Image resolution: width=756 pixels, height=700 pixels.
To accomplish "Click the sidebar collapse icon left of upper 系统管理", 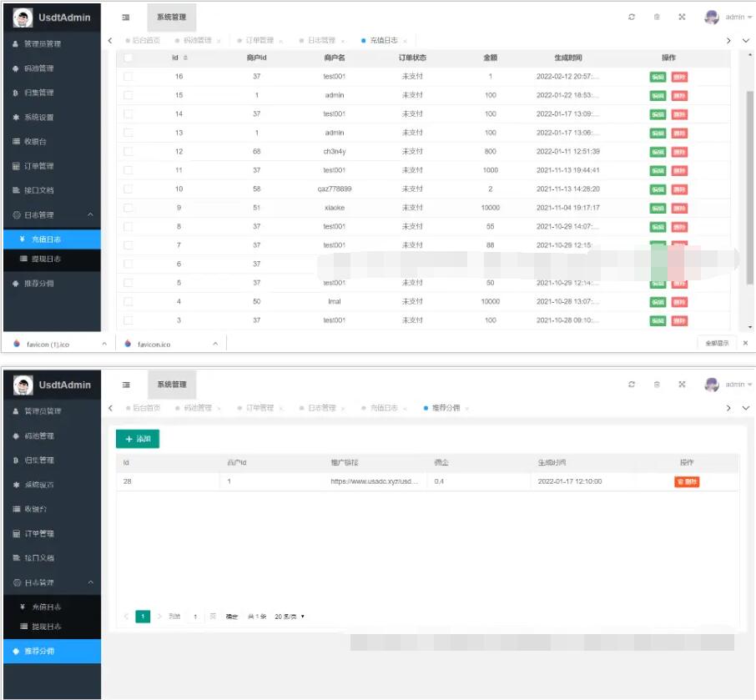I will pyautogui.click(x=126, y=17).
